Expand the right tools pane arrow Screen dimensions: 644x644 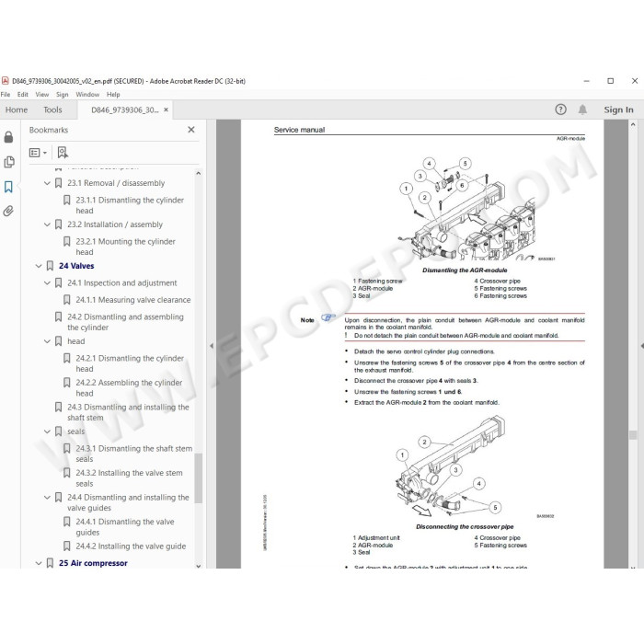point(641,346)
